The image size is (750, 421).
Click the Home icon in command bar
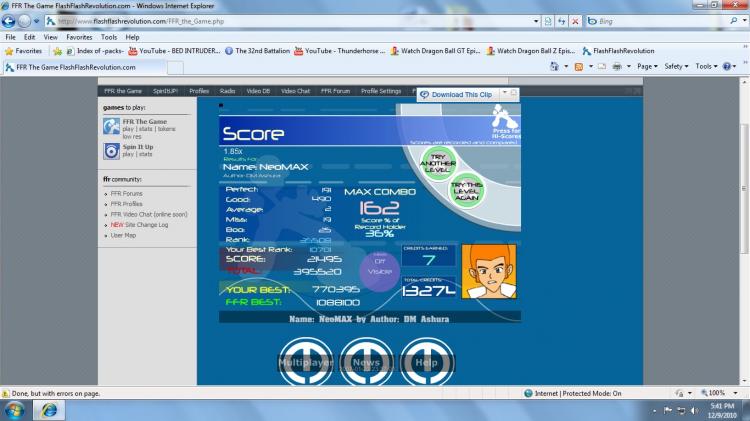click(x=554, y=66)
